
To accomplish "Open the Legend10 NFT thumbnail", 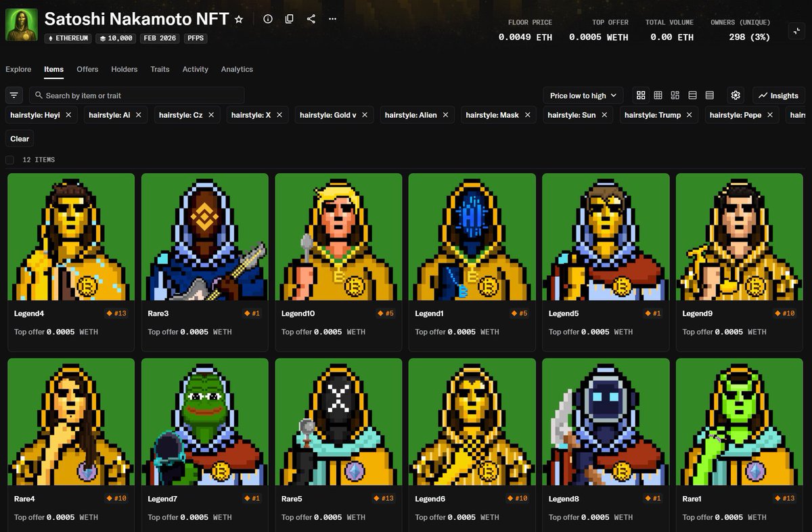I will [x=338, y=237].
